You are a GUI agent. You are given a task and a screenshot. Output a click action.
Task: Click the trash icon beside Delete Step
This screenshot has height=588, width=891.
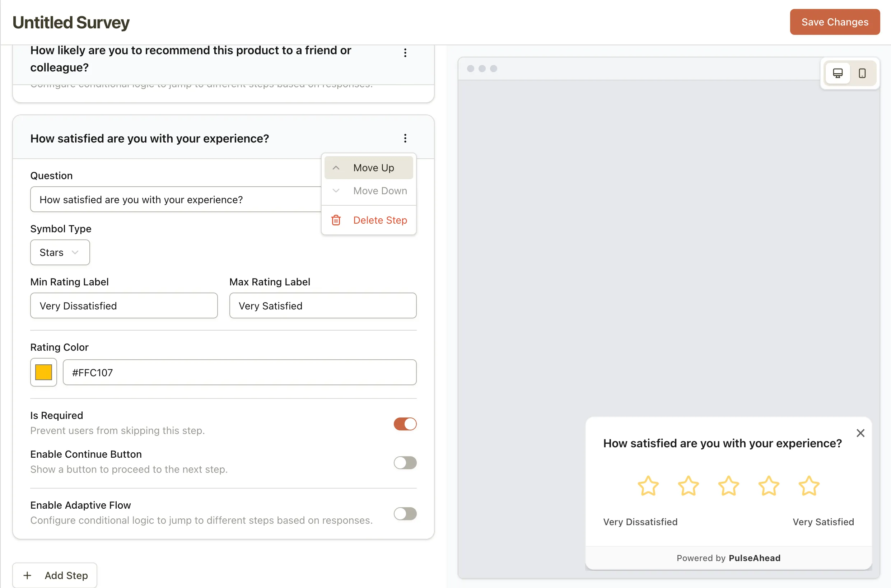pyautogui.click(x=336, y=220)
